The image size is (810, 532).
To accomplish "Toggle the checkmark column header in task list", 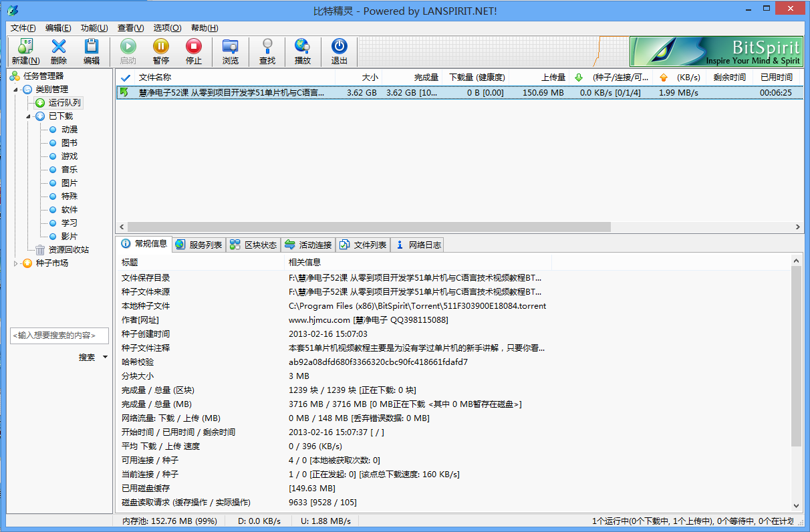I will coord(125,78).
